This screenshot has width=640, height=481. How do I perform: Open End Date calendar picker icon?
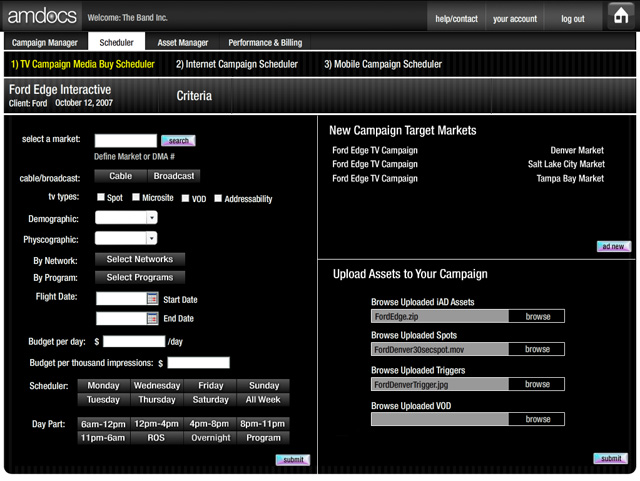coord(152,318)
